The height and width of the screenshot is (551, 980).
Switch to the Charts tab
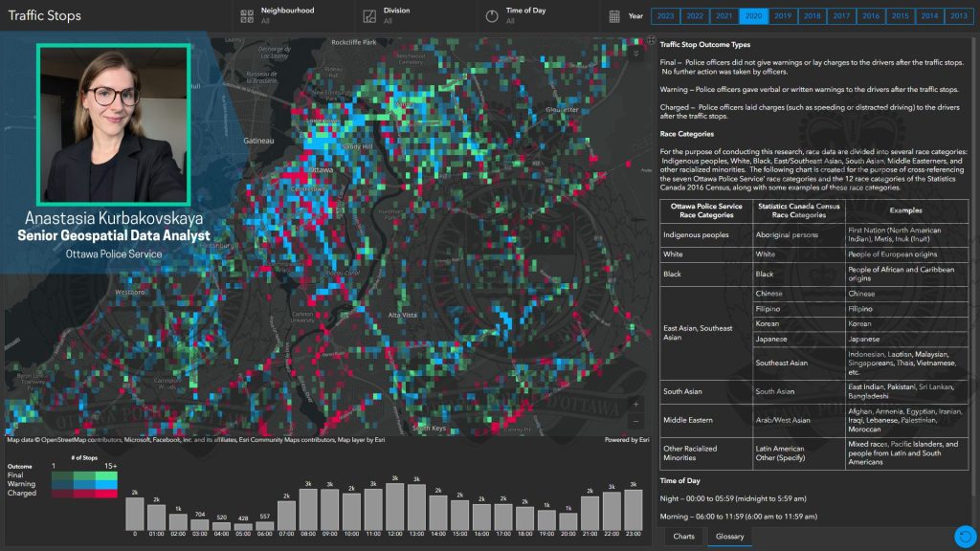tap(683, 537)
